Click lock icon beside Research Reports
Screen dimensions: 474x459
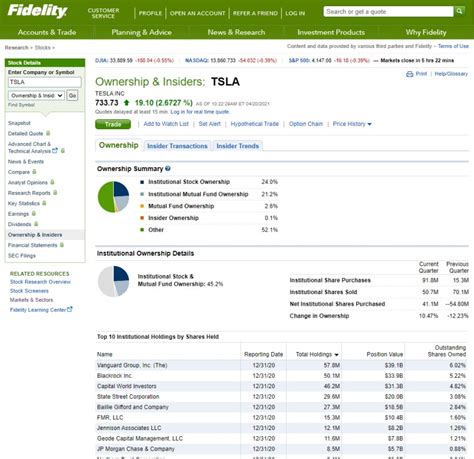pos(55,193)
